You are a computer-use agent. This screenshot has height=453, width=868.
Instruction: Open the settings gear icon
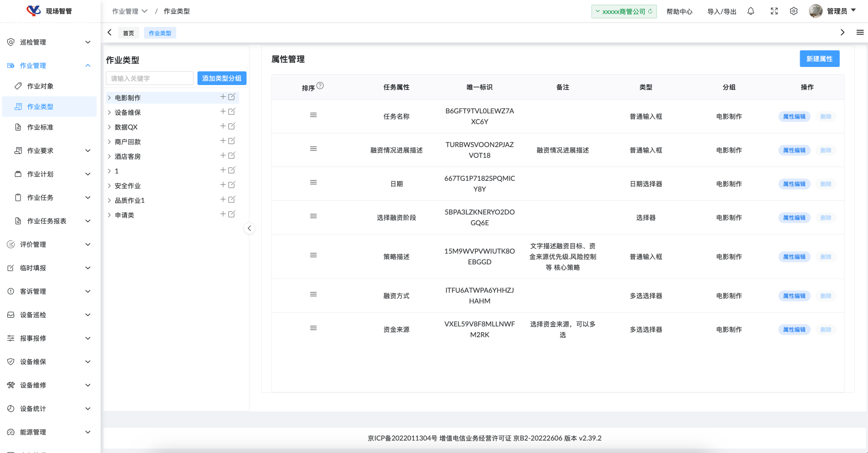click(794, 11)
